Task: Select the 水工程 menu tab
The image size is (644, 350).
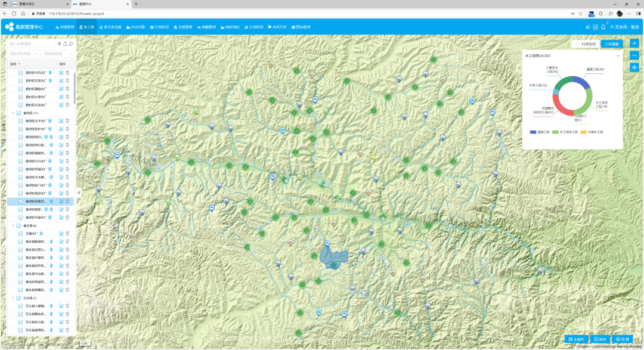Action: coord(86,27)
